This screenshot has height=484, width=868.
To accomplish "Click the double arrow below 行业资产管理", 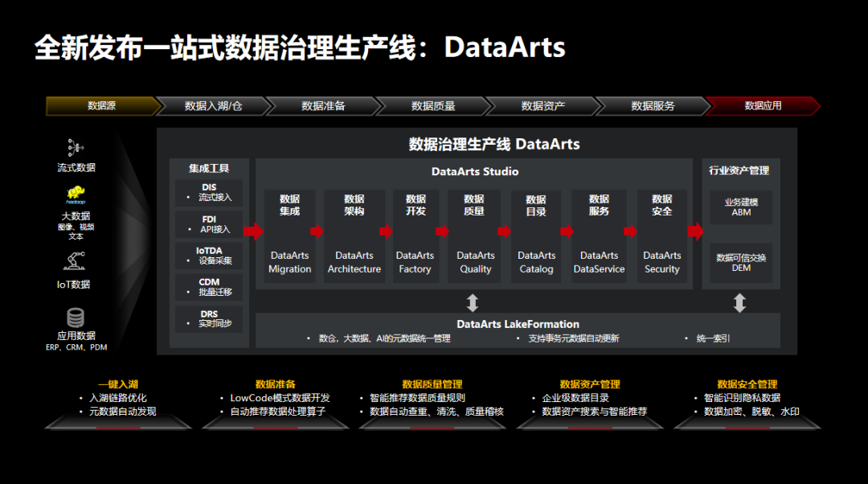I will click(x=739, y=303).
